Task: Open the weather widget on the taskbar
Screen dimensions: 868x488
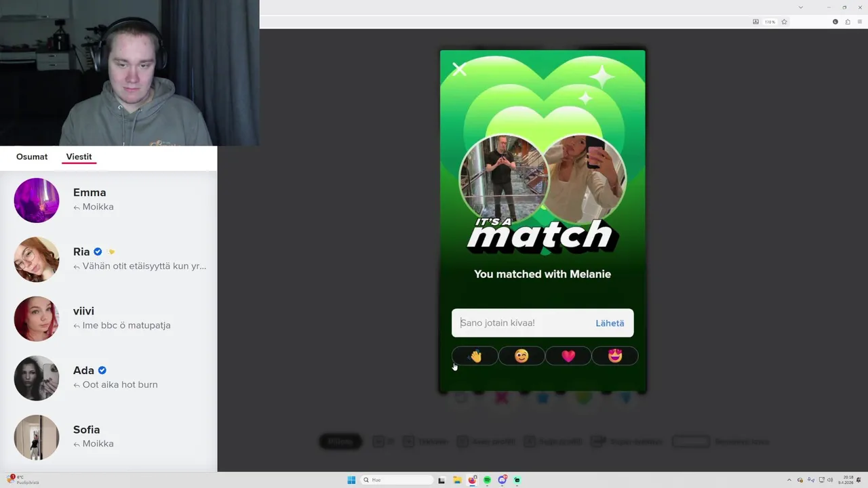Action: tap(22, 480)
